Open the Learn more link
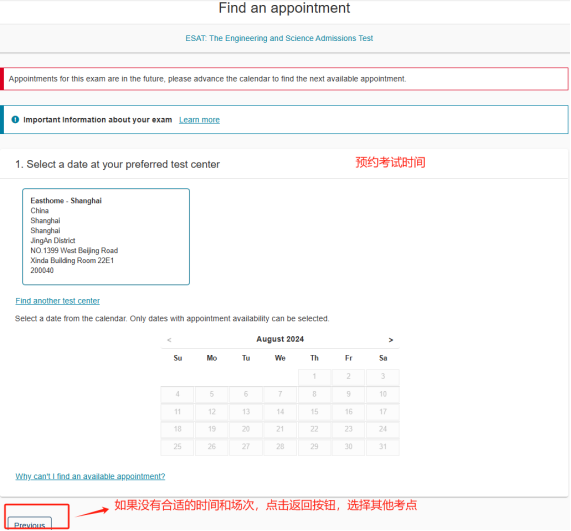This screenshot has height=531, width=571. click(199, 120)
